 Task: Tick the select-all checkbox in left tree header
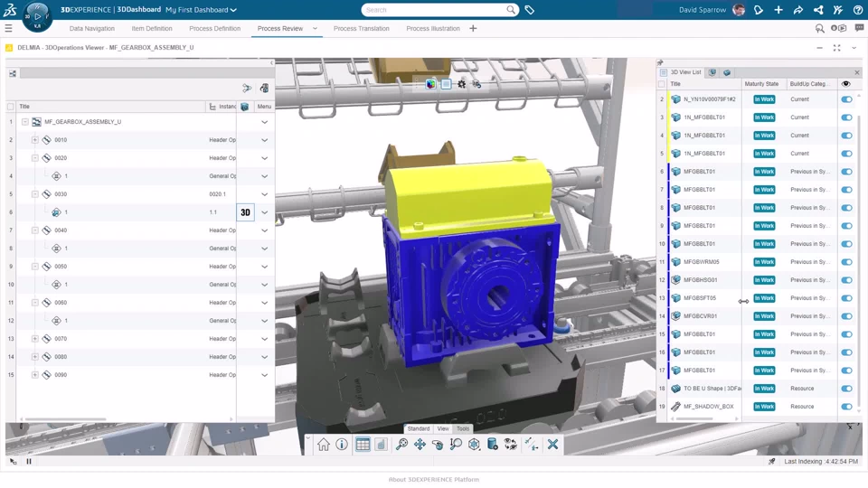tap(11, 107)
